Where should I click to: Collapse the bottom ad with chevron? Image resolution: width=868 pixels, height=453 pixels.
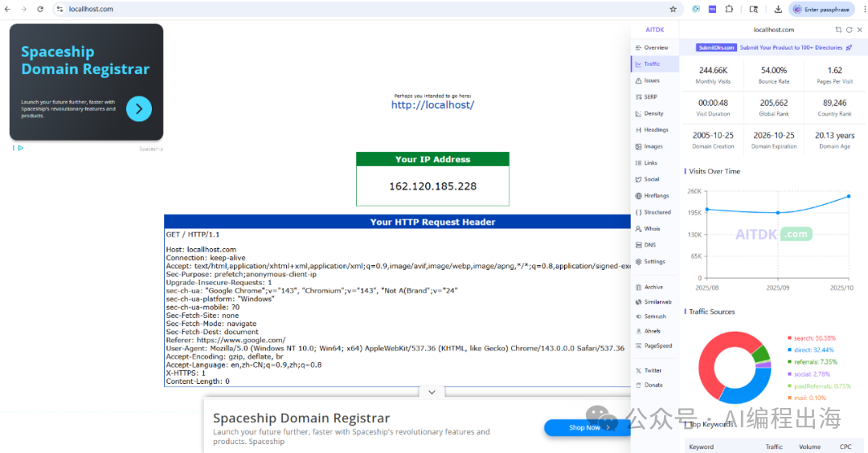[x=432, y=392]
